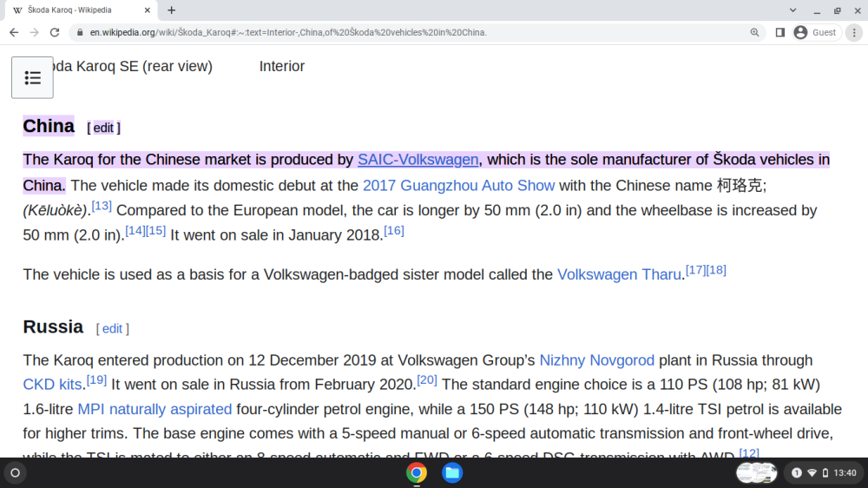Open the MPI link
This screenshot has width=868, height=488.
coord(91,409)
